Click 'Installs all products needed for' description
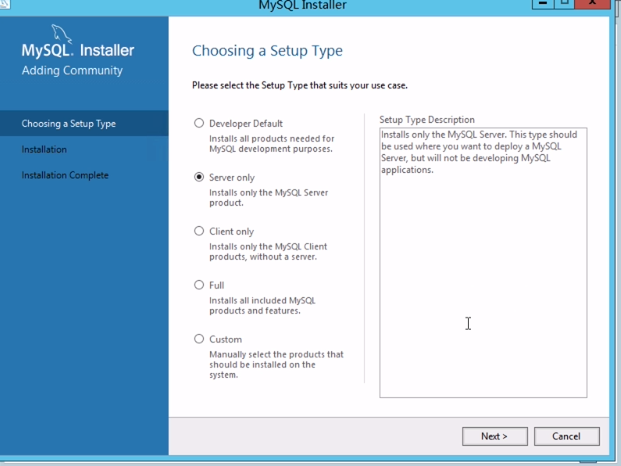This screenshot has height=466, width=621. (x=272, y=144)
